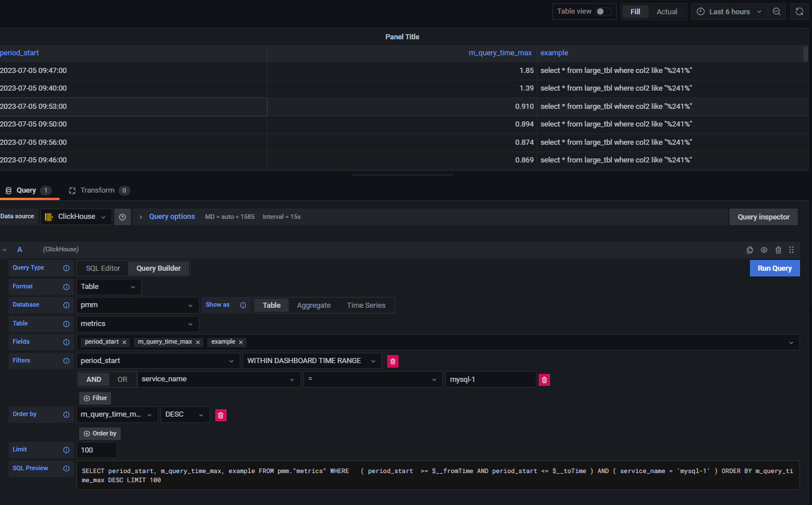Screen dimensions: 812x505
Task: Delete the service_name filter
Action: click(544, 380)
